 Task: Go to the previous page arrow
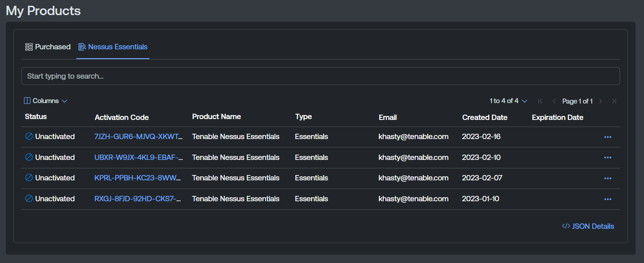[554, 101]
